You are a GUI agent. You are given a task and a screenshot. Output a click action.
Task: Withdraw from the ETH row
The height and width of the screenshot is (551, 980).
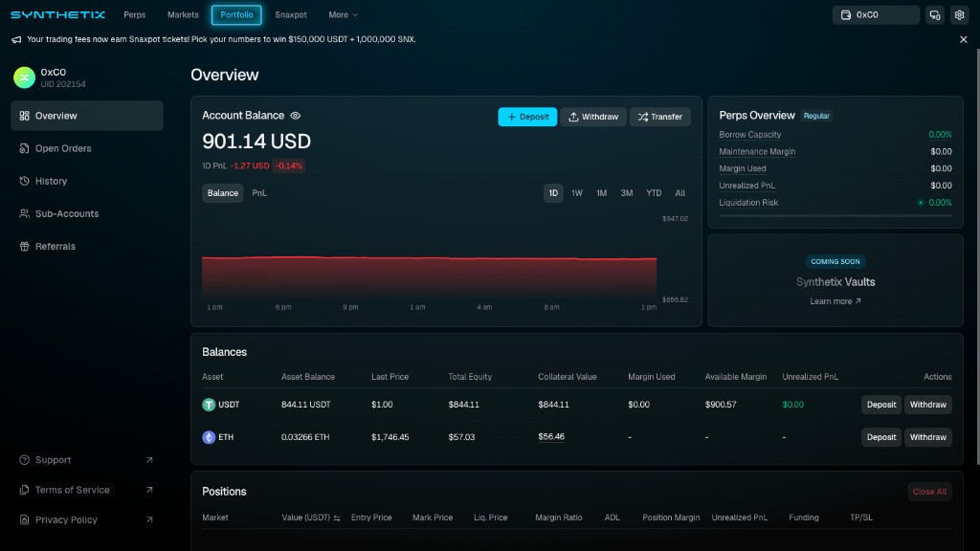[x=928, y=437]
